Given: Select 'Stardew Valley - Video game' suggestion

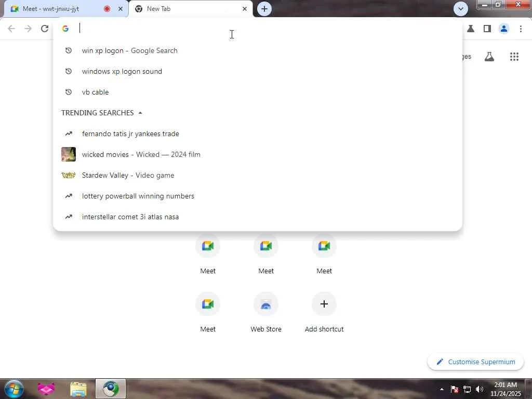Looking at the screenshot, I should (258, 175).
